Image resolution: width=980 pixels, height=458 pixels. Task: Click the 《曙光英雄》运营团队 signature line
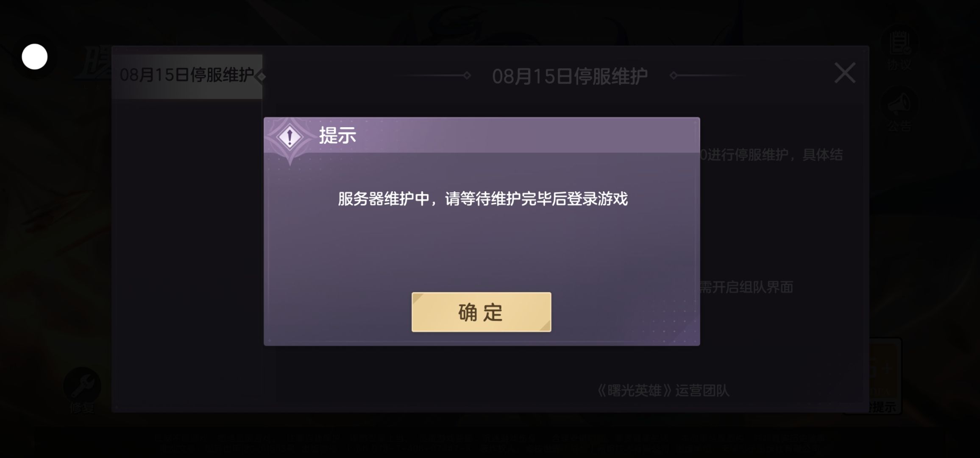click(663, 391)
